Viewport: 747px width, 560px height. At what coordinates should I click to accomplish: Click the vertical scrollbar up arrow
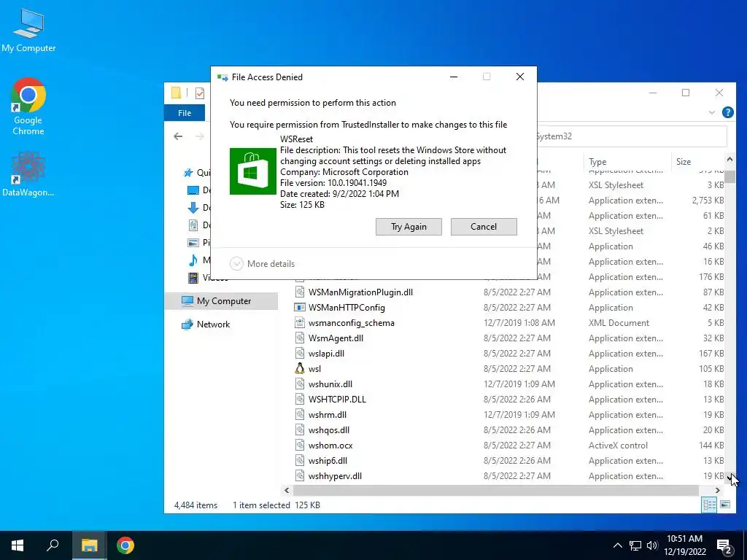pyautogui.click(x=729, y=160)
